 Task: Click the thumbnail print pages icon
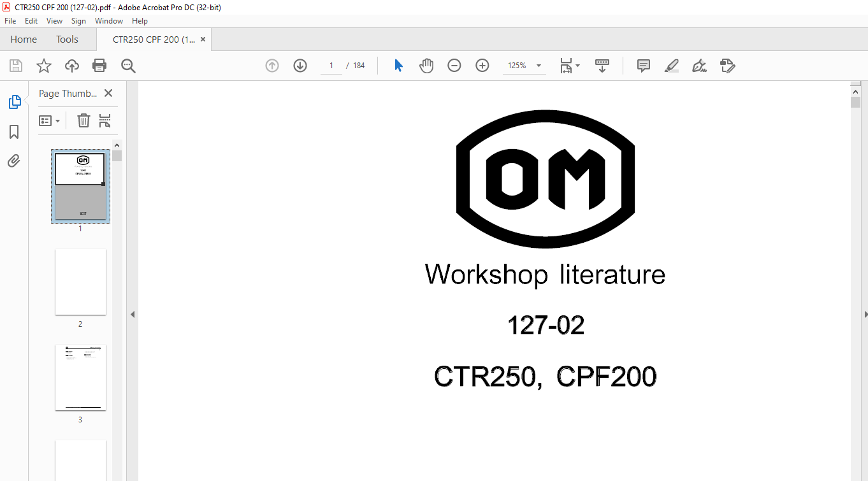pos(105,120)
